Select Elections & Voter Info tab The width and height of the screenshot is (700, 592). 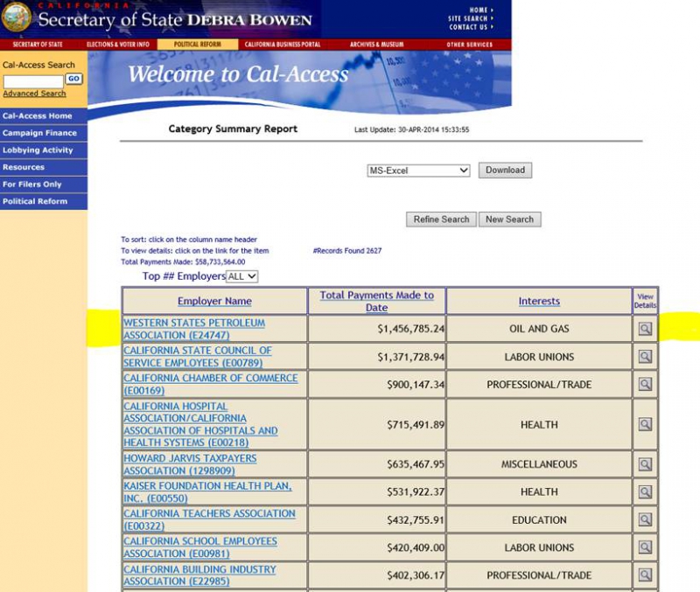[x=117, y=45]
